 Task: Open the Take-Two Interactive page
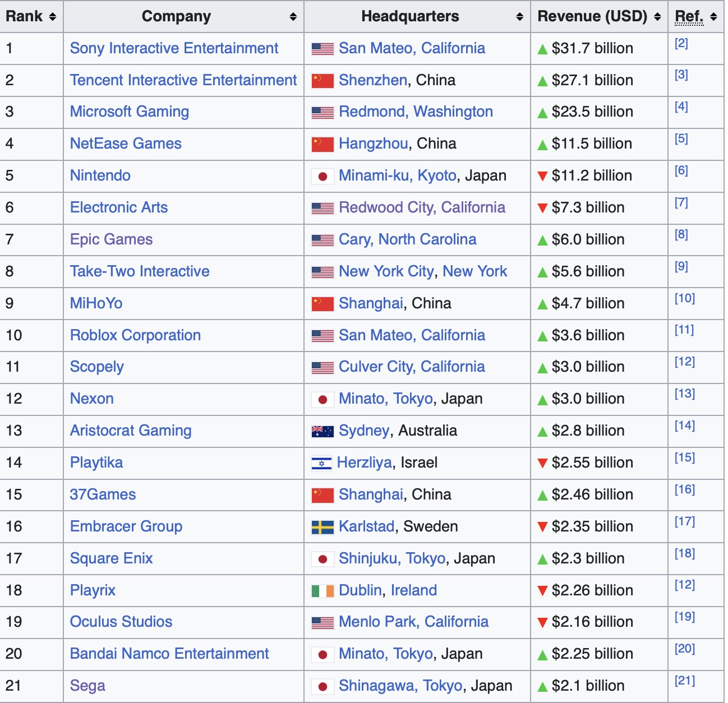pyautogui.click(x=140, y=271)
